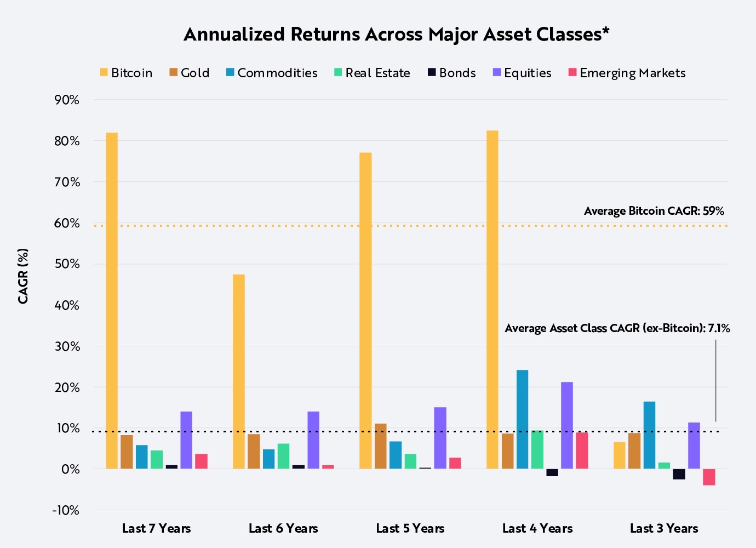Select the Emerging Markets legend label
This screenshot has height=548, width=756.
[632, 73]
